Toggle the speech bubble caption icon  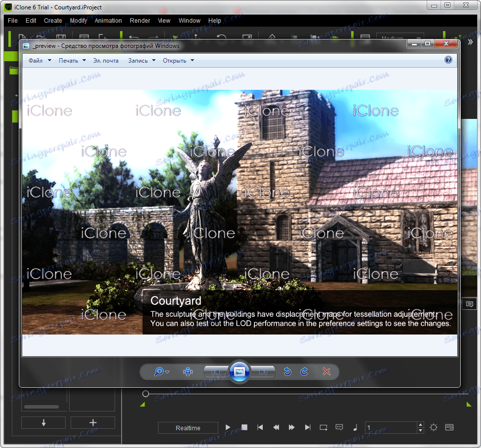(339, 427)
